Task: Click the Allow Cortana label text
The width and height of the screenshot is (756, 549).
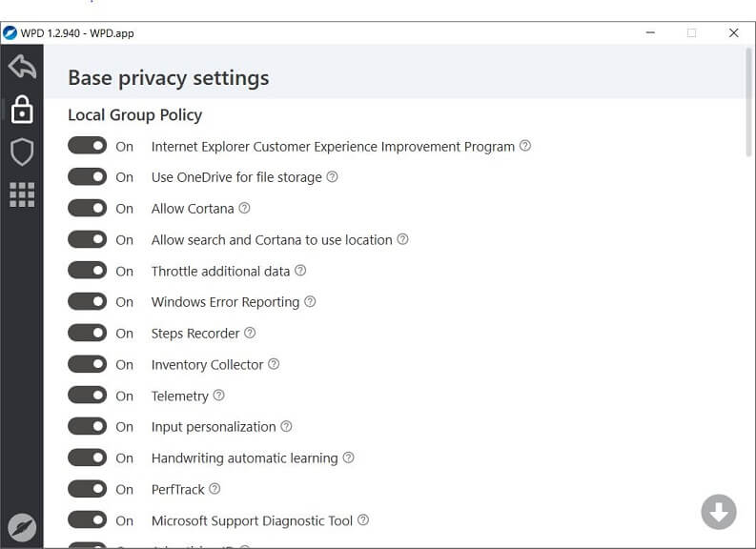Action: 193,209
